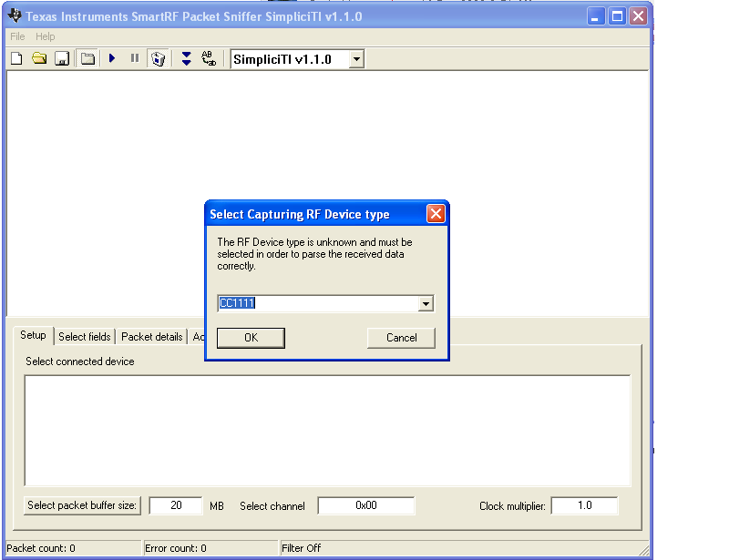Switch to the Packet details tab
The width and height of the screenshot is (729, 560).
pos(151,337)
